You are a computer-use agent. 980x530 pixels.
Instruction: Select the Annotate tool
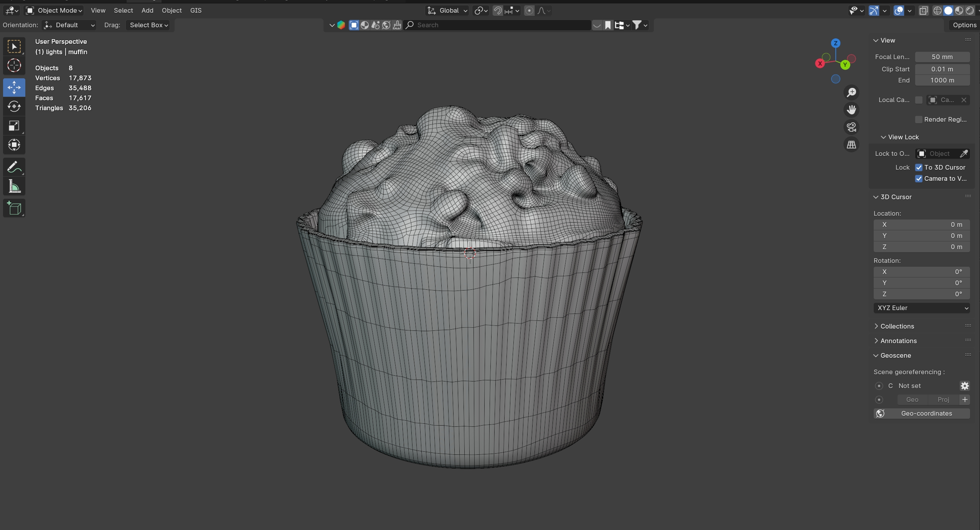(x=14, y=167)
